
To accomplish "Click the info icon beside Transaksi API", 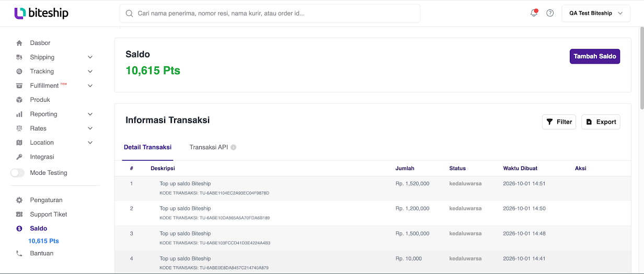I will pos(234,147).
